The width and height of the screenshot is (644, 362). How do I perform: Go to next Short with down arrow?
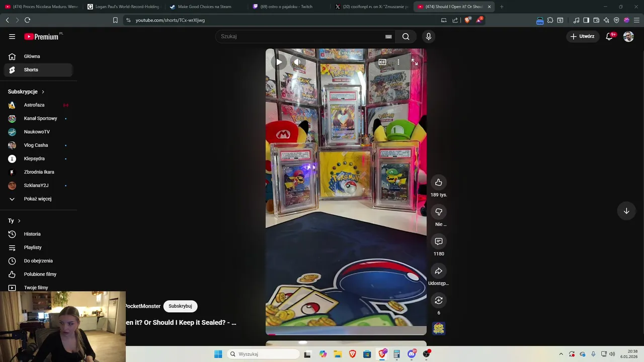626,211
